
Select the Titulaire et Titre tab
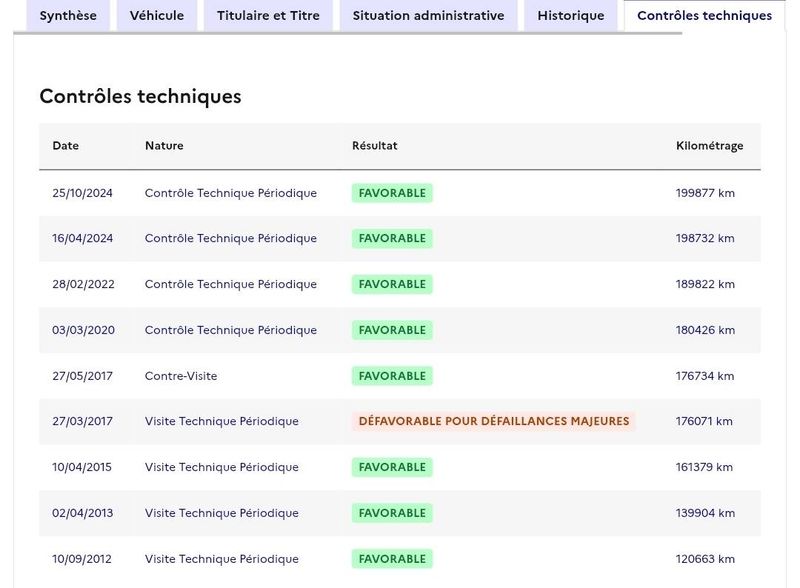click(x=268, y=16)
